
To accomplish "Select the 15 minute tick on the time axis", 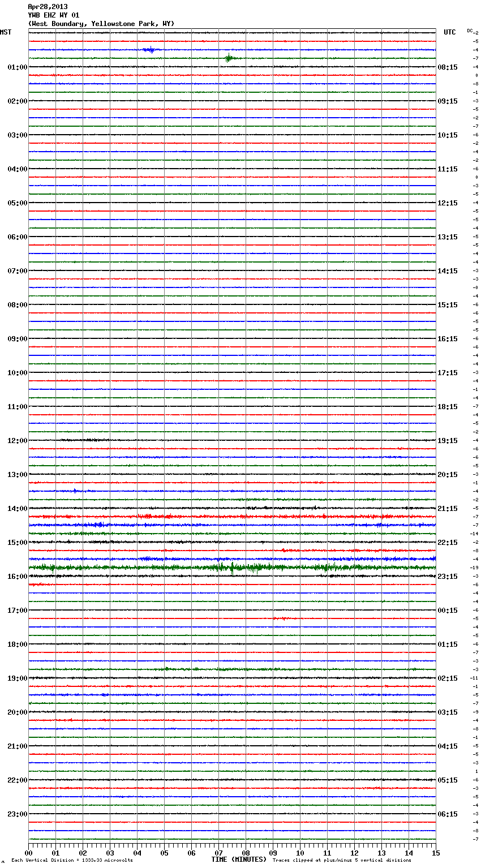I will pyautogui.click(x=435, y=853).
